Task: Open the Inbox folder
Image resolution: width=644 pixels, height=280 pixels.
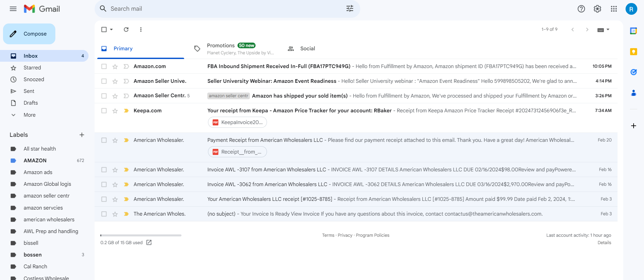Action: [x=44, y=56]
